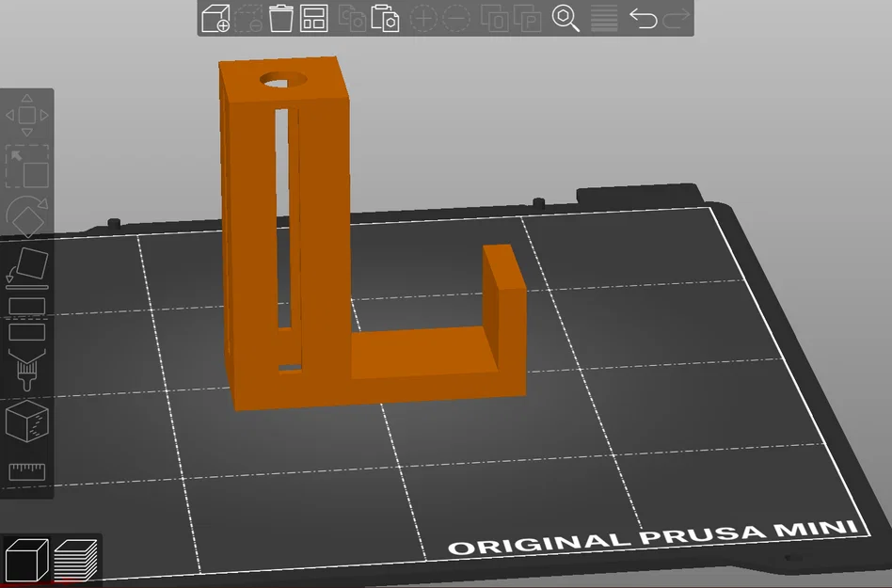The image size is (892, 588).
Task: Select the Move gizmo tool
Action: [26, 116]
